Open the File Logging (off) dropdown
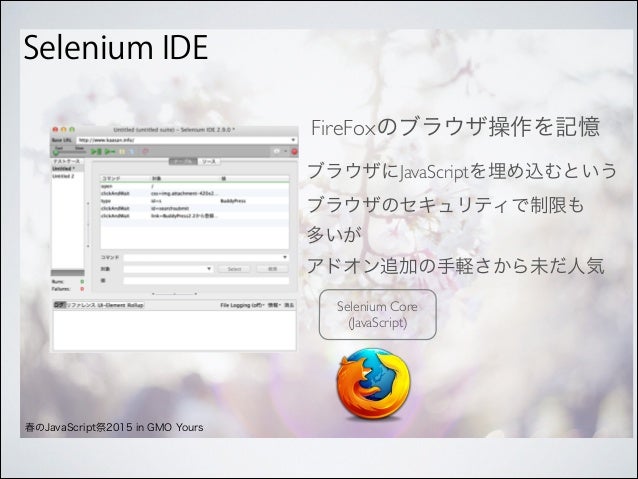This screenshot has width=638, height=479. 243,305
